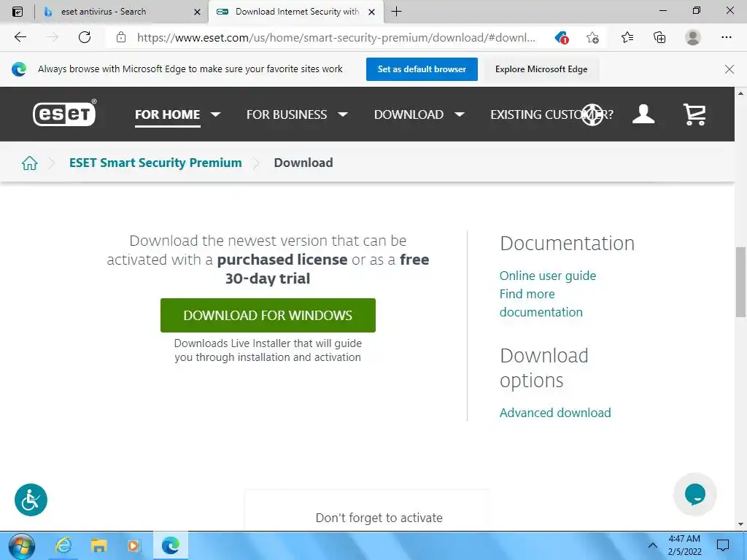The image size is (747, 560).
Task: Click EXISTING CUSTOMER? menu item
Action: pos(551,114)
